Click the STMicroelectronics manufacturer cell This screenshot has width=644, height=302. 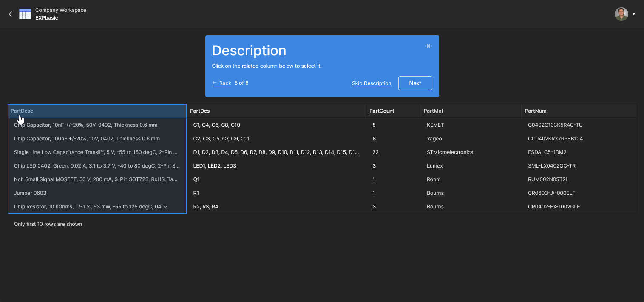(x=450, y=152)
